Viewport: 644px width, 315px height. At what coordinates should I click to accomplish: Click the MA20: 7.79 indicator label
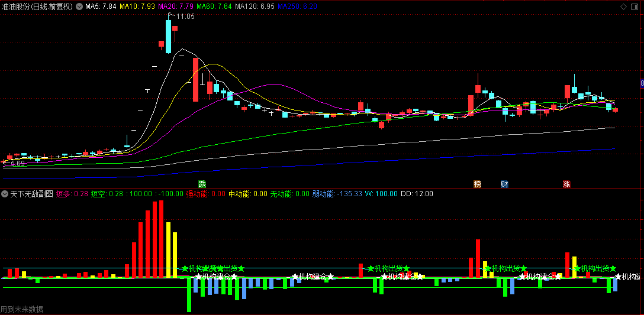pyautogui.click(x=176, y=7)
